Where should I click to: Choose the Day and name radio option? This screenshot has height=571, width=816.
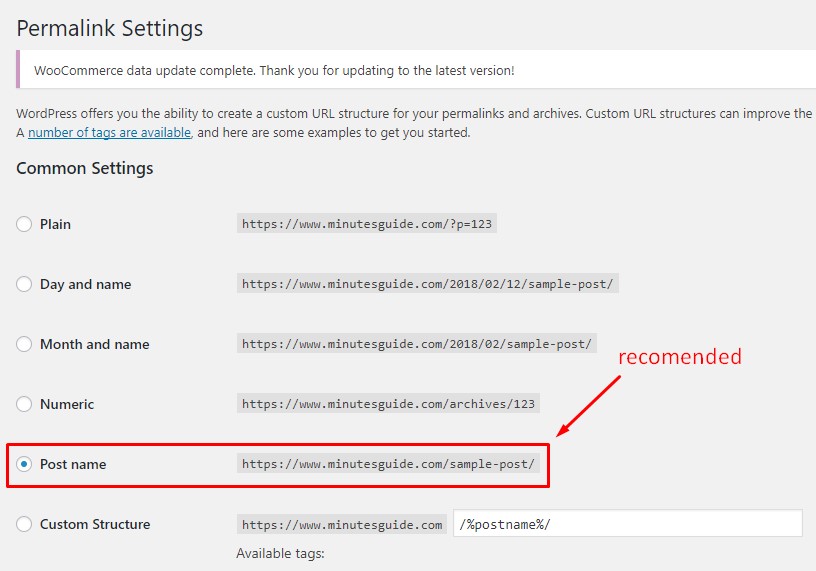pos(24,284)
